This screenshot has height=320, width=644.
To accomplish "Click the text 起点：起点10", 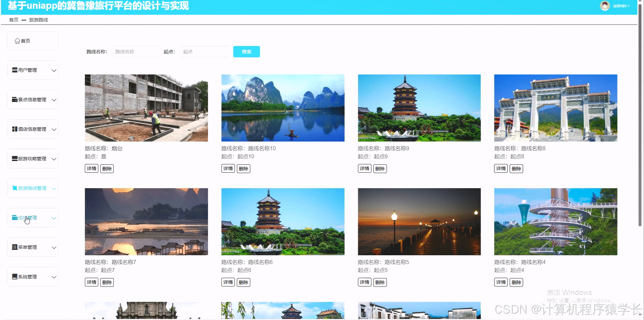I will (x=238, y=156).
